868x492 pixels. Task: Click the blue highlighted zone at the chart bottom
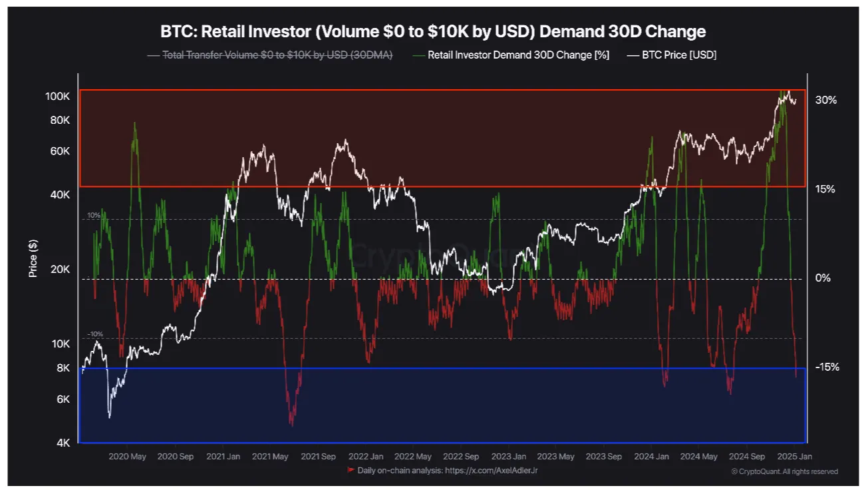click(442, 403)
